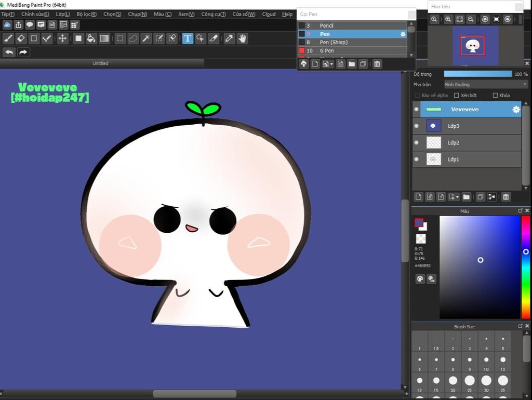Toggle the Bảo vệ alpha checkbox
This screenshot has width=532, height=400.
click(x=417, y=96)
